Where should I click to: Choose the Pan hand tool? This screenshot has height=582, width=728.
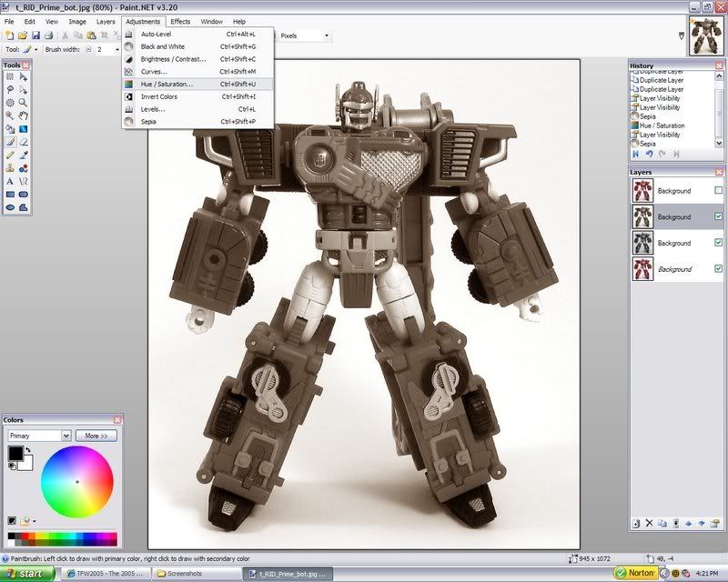[x=24, y=115]
